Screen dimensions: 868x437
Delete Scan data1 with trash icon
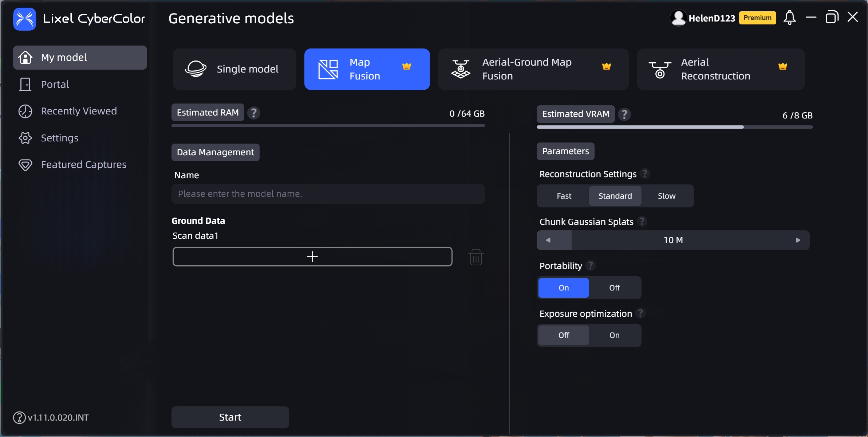[476, 257]
